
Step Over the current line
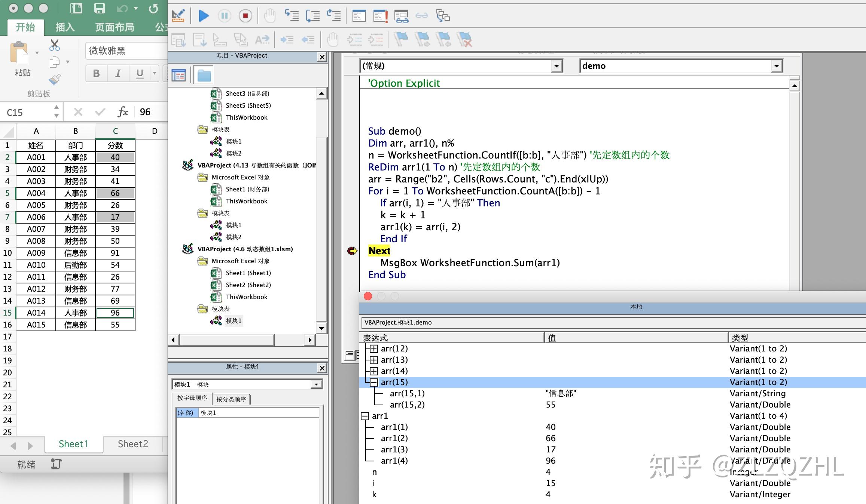pos(313,16)
